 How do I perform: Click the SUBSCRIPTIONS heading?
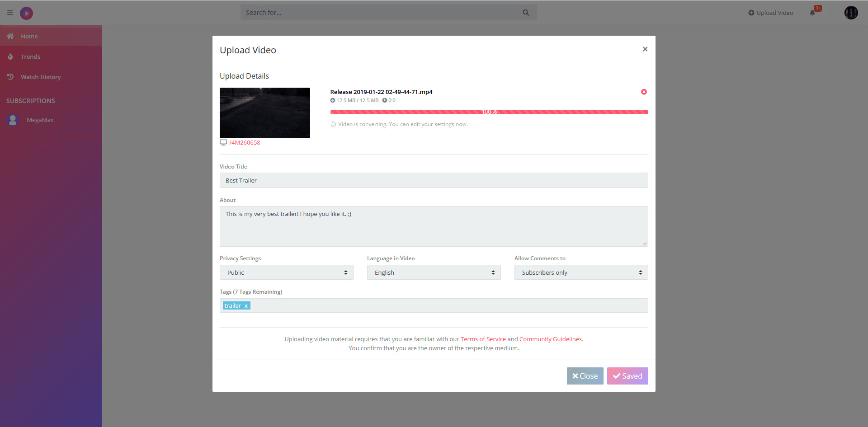pyautogui.click(x=31, y=101)
